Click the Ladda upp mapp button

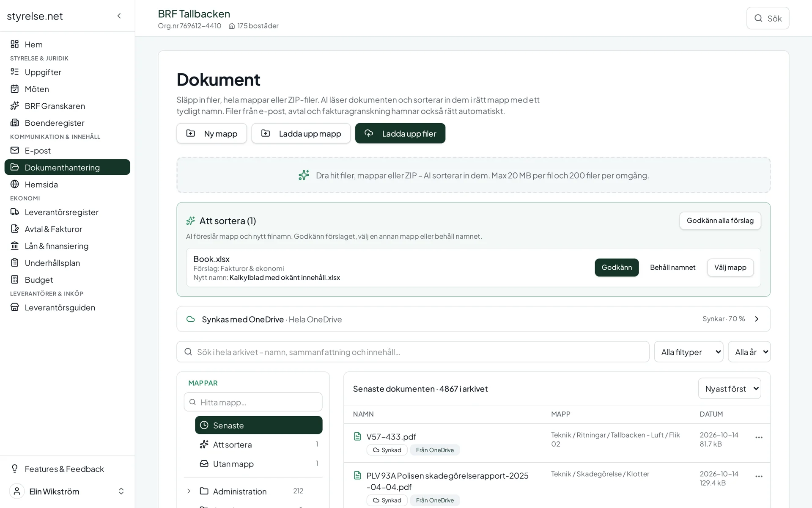click(301, 133)
